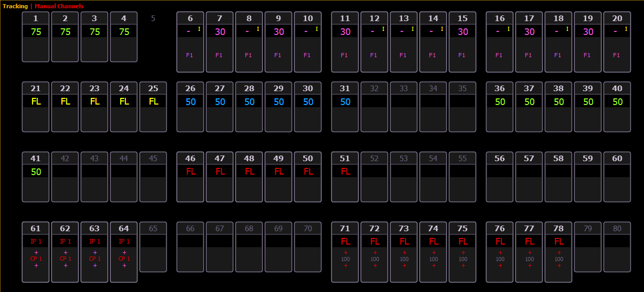Click channel 26 with blue 50
The height and width of the screenshot is (292, 644).
pos(190,107)
